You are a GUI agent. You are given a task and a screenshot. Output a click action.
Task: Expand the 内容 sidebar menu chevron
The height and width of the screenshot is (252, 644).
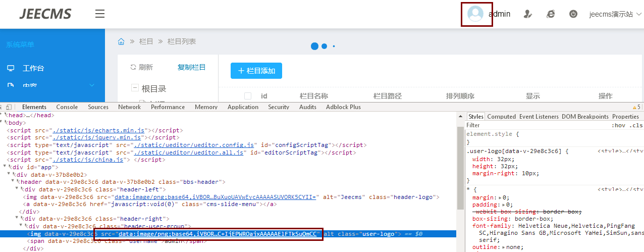coord(92,85)
